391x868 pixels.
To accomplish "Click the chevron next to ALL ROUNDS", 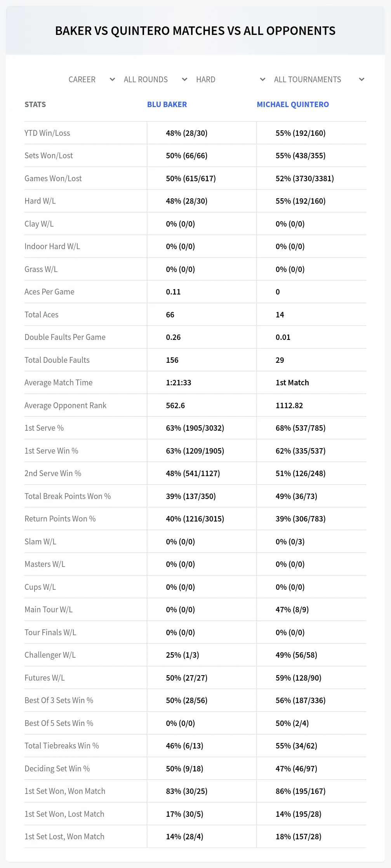I will (184, 80).
